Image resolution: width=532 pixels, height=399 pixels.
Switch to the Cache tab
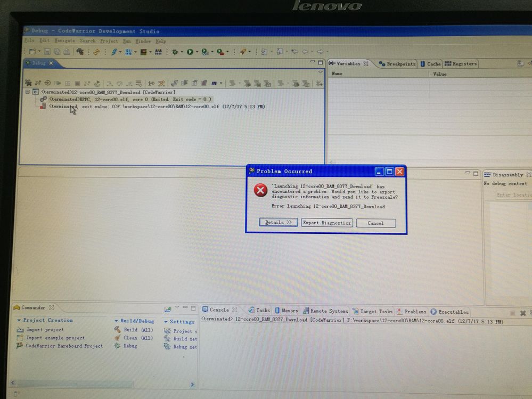[431, 64]
